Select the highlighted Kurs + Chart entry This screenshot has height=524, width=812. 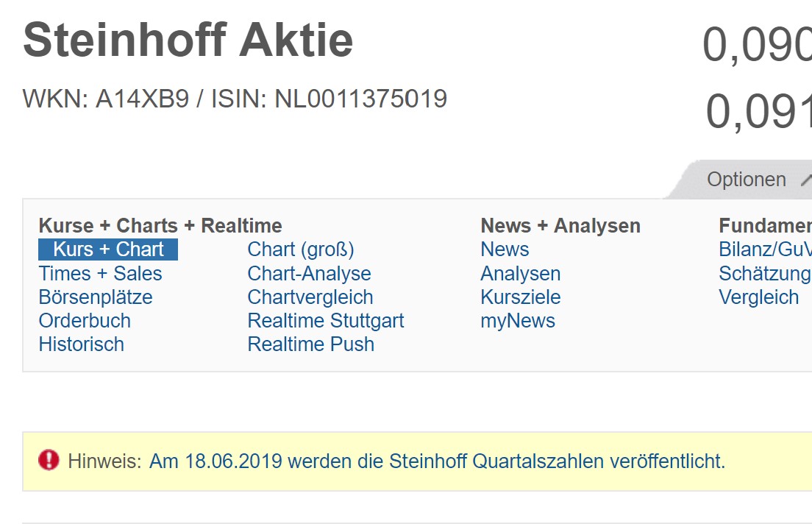point(107,249)
